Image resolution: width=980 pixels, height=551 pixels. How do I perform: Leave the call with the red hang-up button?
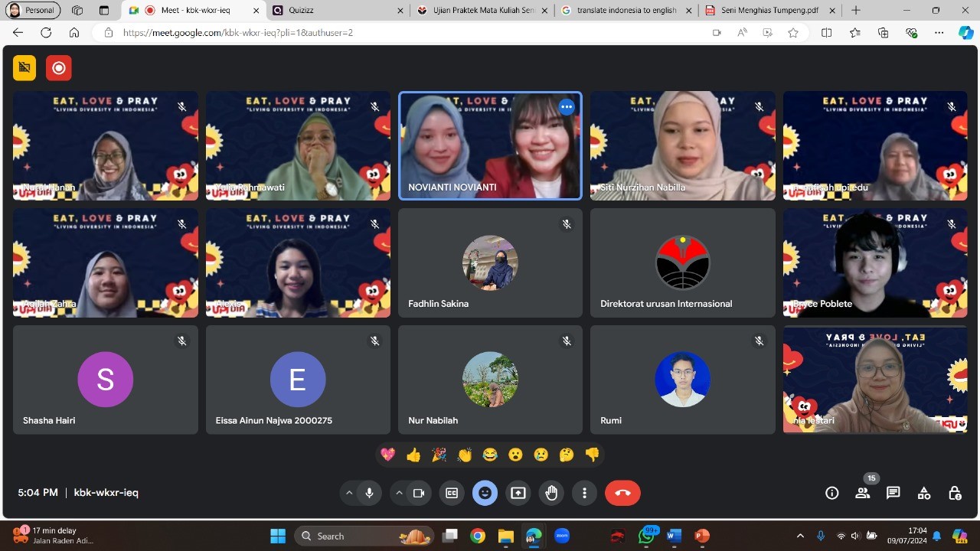622,493
